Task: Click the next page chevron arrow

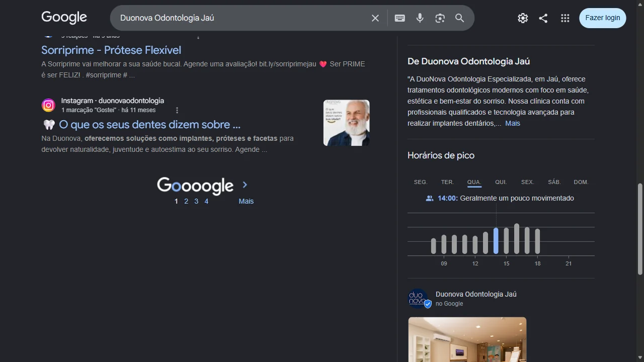Action: pyautogui.click(x=245, y=185)
